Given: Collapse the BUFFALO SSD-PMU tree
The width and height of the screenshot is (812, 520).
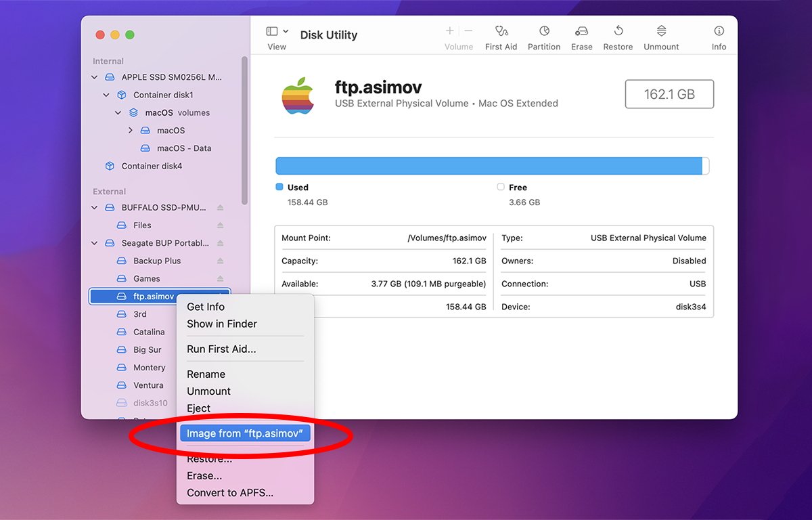Looking at the screenshot, I should (x=94, y=208).
